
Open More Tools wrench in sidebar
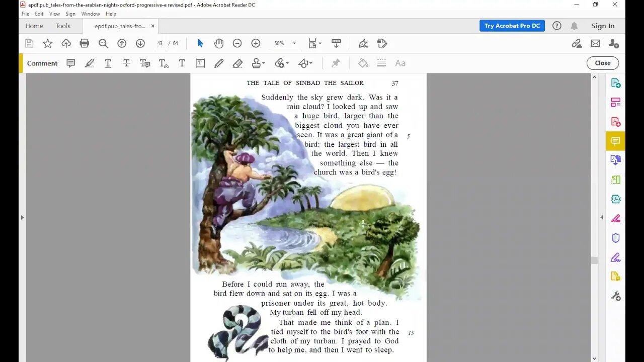[615, 296]
